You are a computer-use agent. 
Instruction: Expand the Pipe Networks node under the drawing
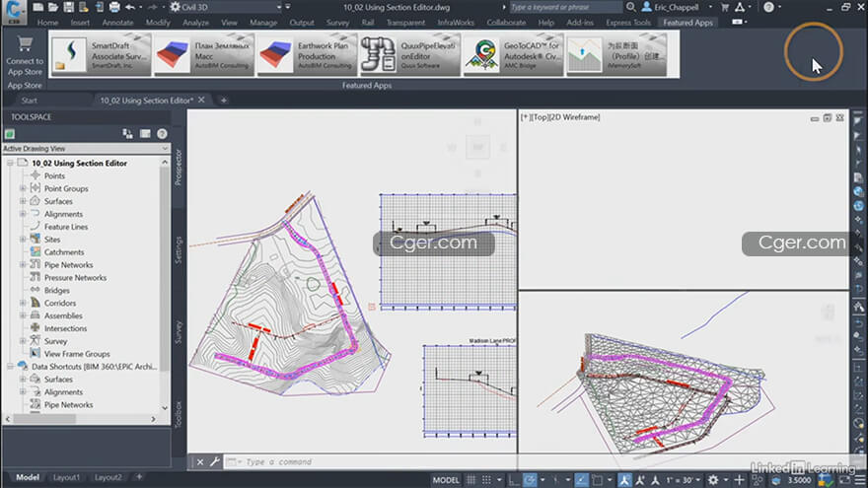pos(23,265)
